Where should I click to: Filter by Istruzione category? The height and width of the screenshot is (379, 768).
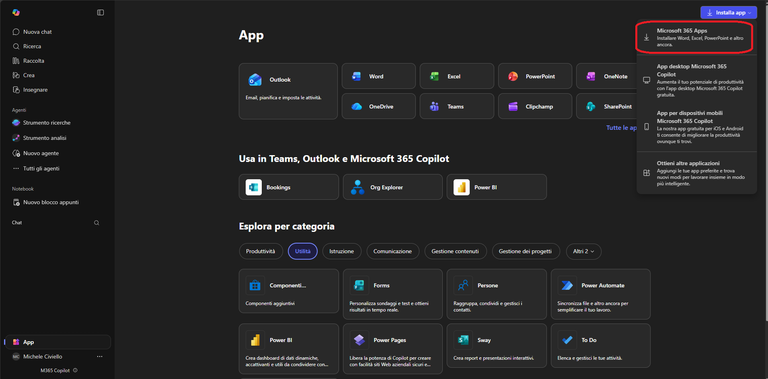(342, 251)
